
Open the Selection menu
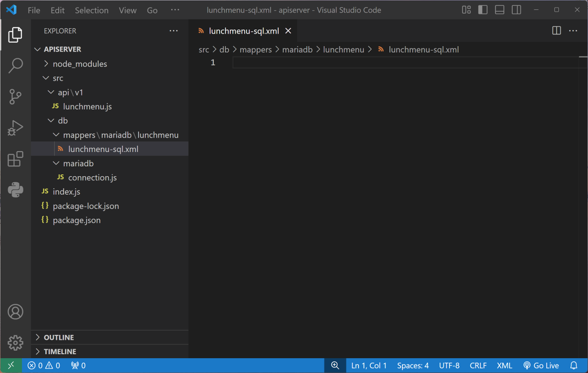[91, 10]
